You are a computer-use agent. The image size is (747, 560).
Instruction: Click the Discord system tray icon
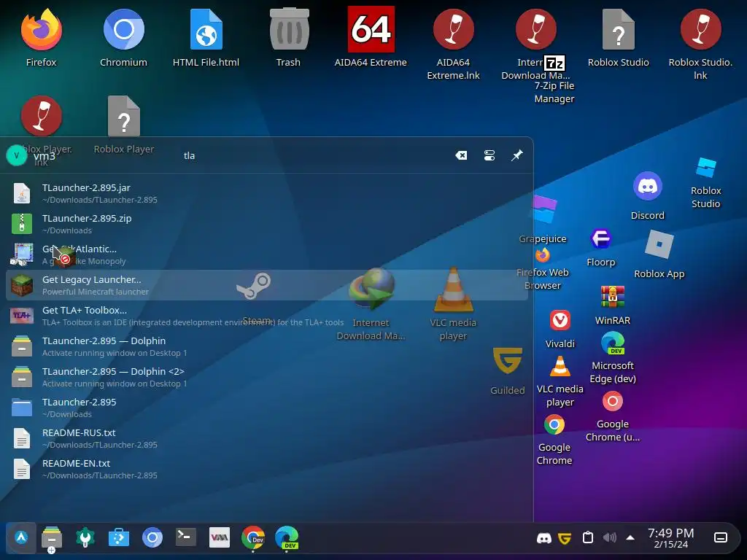coord(543,538)
